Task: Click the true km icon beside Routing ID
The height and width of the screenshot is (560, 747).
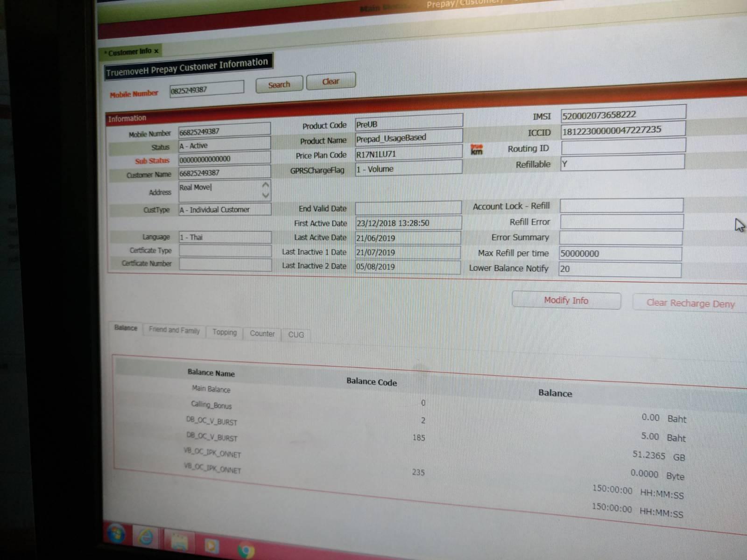Action: tap(476, 150)
